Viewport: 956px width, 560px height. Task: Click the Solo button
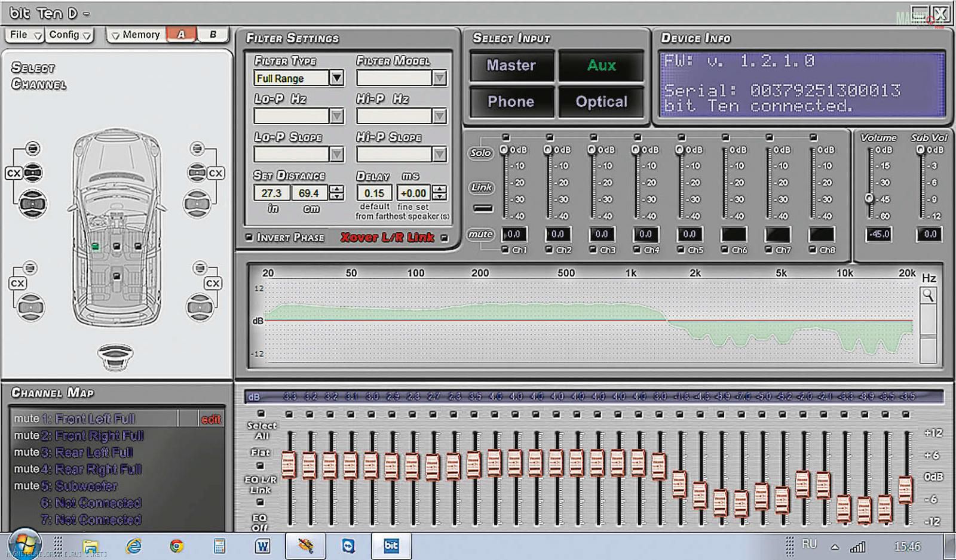[481, 153]
